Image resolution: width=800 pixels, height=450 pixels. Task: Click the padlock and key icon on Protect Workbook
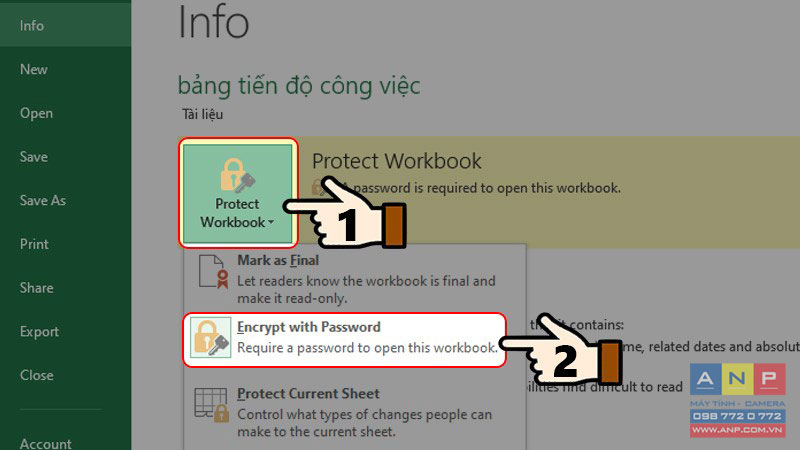[x=237, y=175]
